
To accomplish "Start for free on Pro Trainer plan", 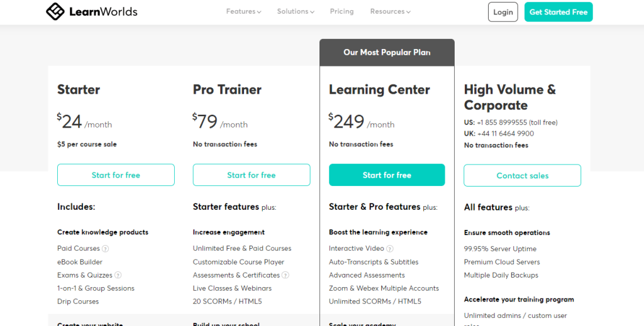I will [x=252, y=175].
